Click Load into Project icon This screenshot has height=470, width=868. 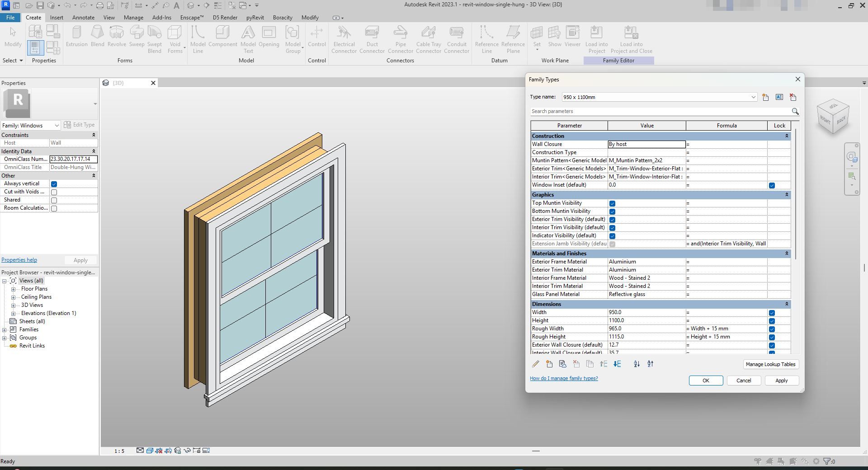(x=596, y=40)
